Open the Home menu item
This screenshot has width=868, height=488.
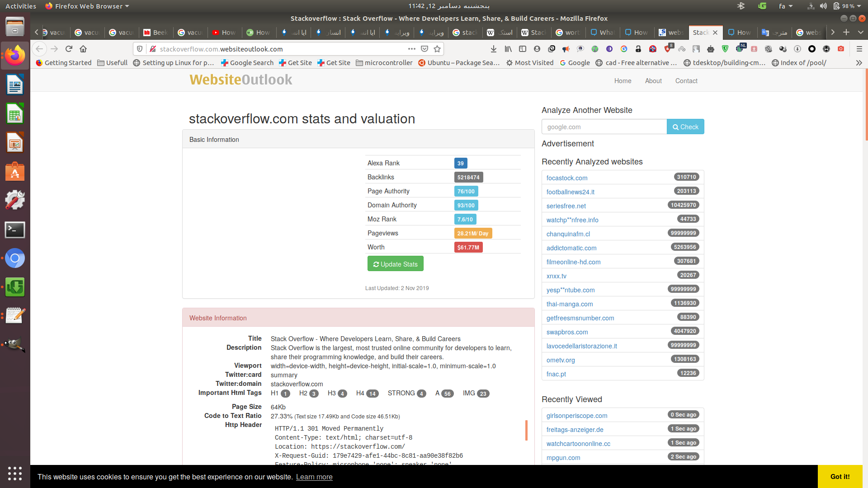623,81
